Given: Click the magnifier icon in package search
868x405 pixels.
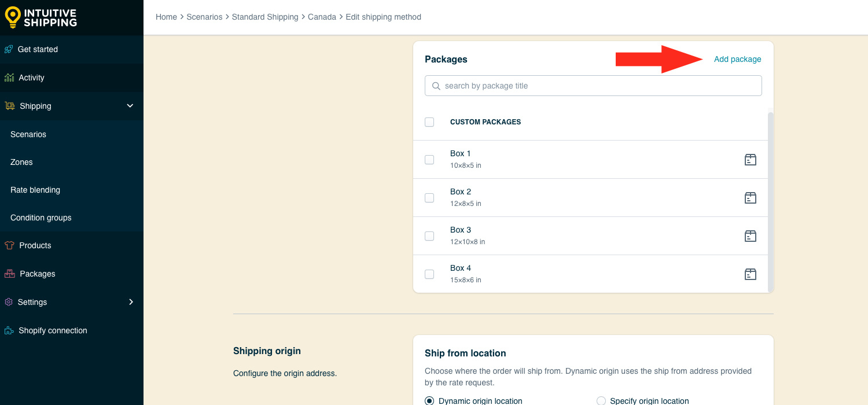Looking at the screenshot, I should point(436,86).
